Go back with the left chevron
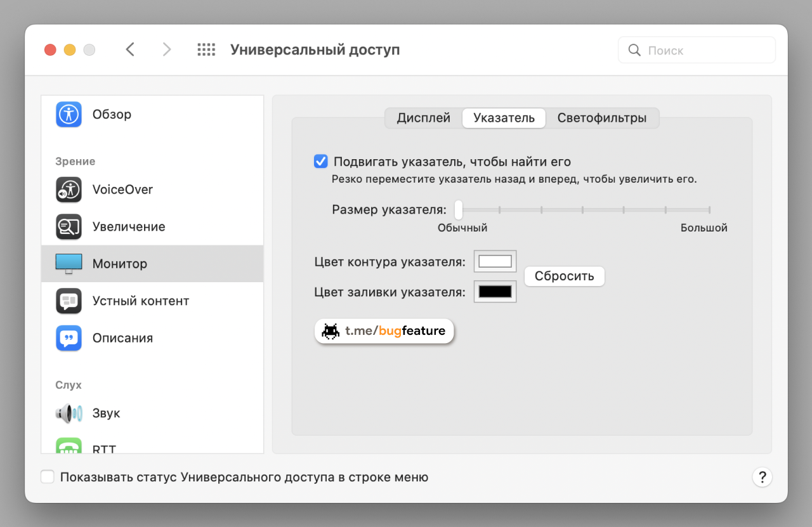 [x=130, y=49]
